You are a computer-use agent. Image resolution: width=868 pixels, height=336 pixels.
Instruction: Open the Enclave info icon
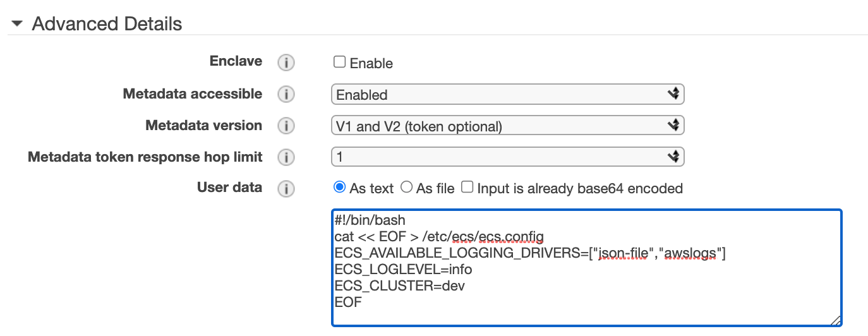pyautogui.click(x=287, y=63)
